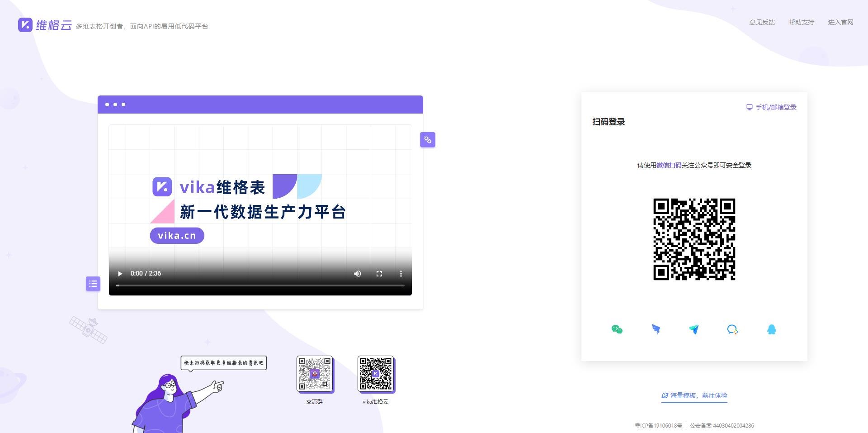Log in with the Feishu icon

(694, 329)
